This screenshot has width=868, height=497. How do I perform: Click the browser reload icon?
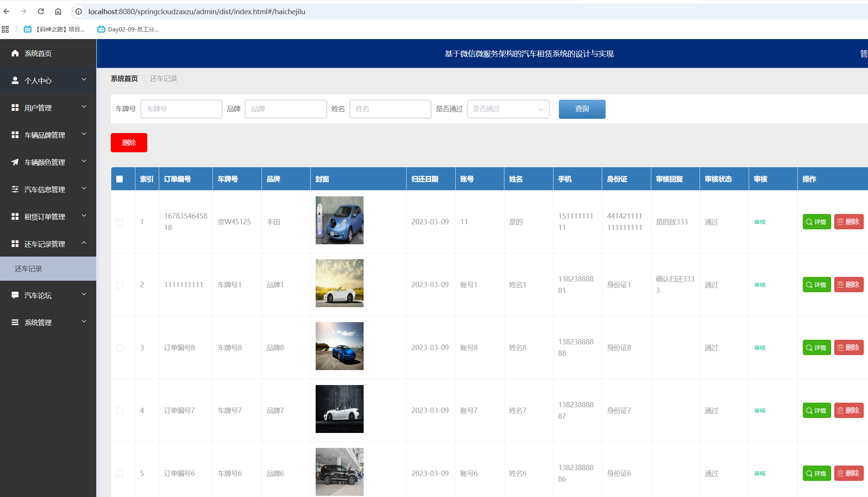tap(41, 12)
